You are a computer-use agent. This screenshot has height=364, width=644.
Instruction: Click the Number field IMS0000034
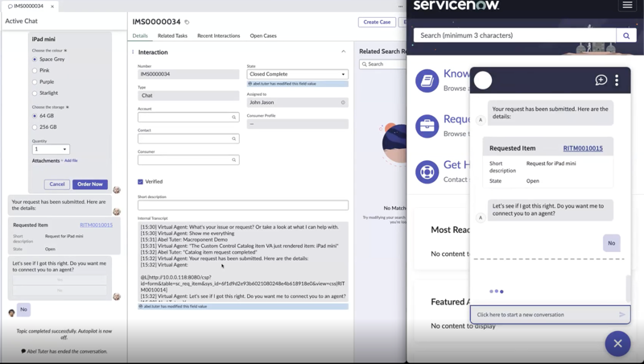188,74
